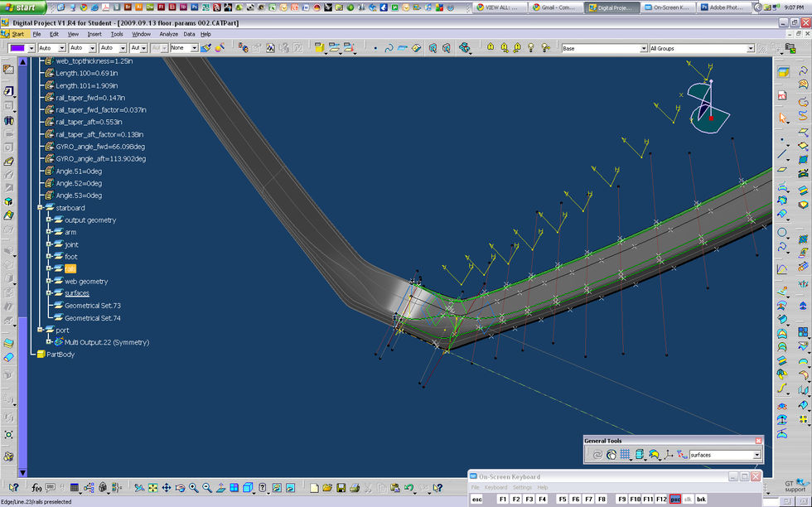Open the 'Base' layer dropdown
Viewport: 812px width, 507px height.
click(x=644, y=48)
